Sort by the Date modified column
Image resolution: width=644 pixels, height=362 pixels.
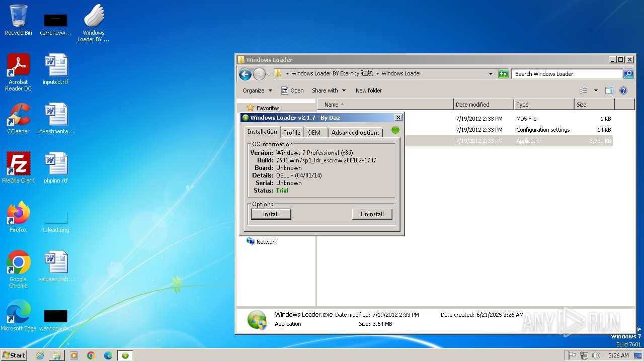[x=484, y=105]
